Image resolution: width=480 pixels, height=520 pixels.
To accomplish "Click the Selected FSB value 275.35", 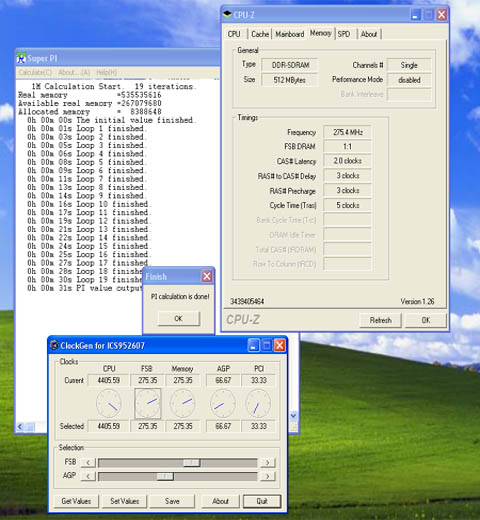I will click(148, 426).
